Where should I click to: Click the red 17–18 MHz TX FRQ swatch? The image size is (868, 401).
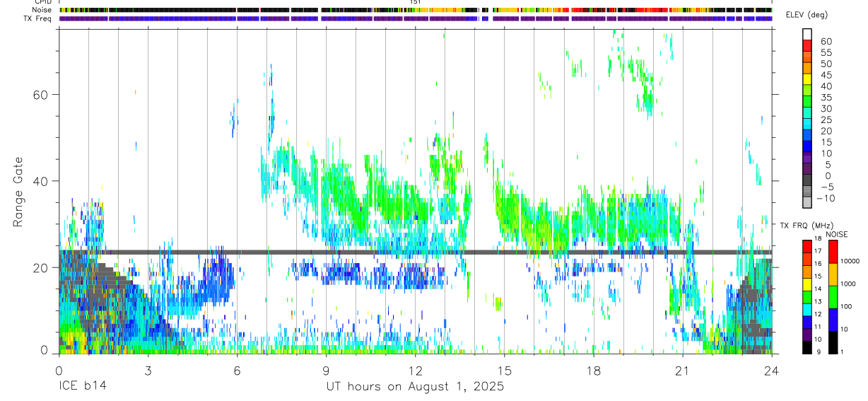tap(808, 246)
